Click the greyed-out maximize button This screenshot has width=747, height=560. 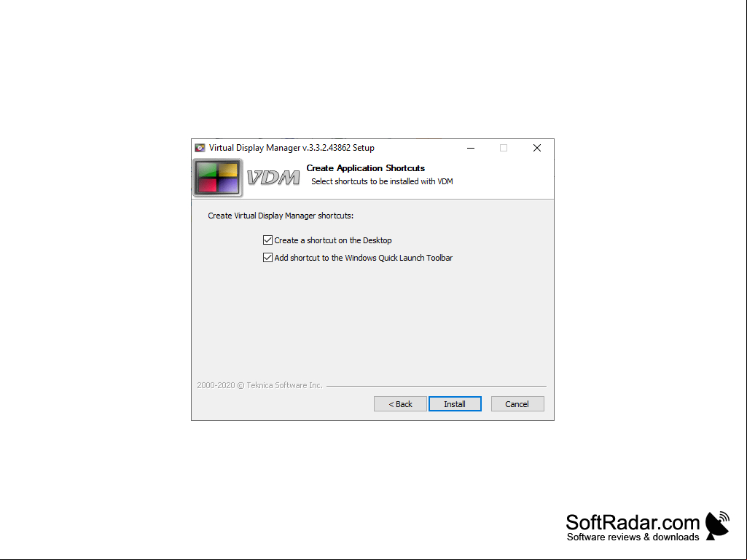point(504,148)
